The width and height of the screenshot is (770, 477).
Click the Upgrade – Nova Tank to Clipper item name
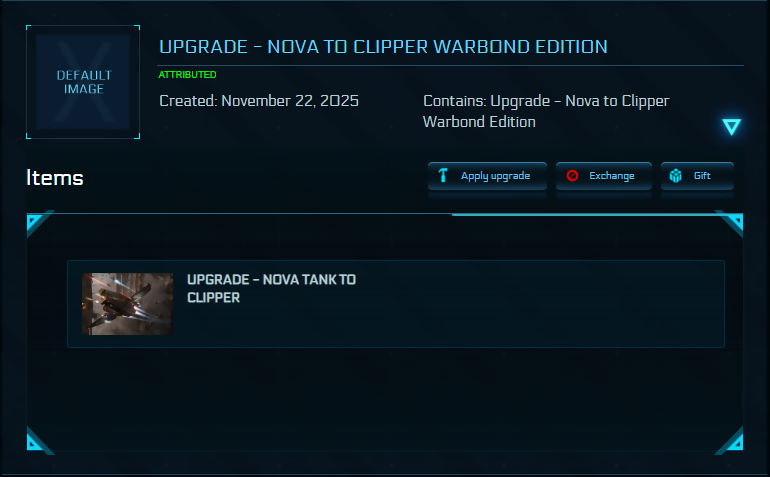point(271,288)
